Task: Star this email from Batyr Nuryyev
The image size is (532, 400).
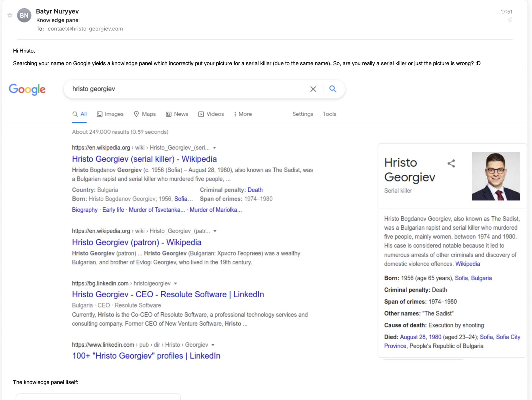Action: 10,16
